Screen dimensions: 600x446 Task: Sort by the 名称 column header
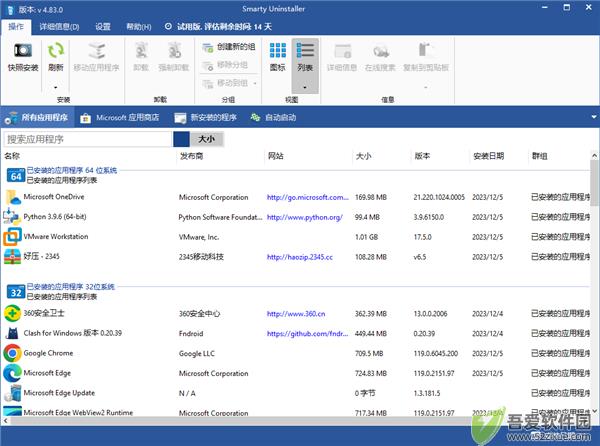12,156
